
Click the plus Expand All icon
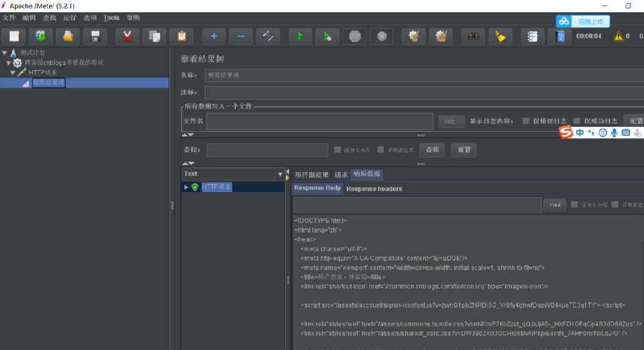point(213,36)
